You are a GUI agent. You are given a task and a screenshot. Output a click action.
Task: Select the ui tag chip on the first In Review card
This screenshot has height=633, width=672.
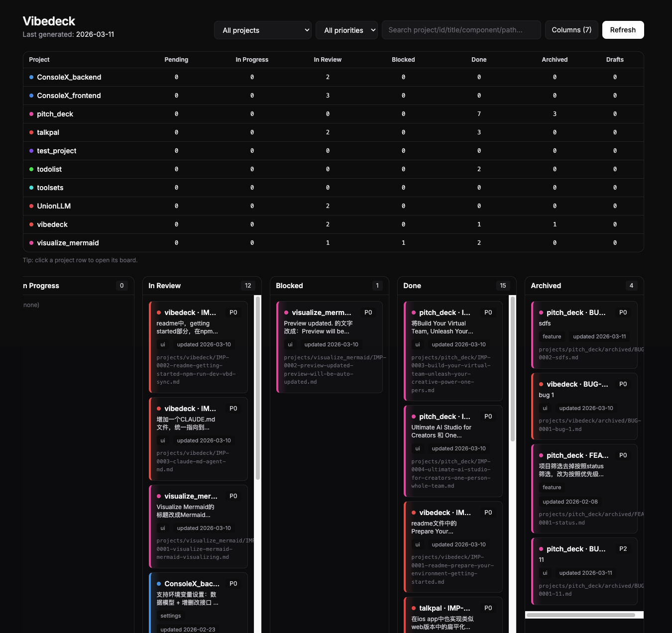tap(163, 344)
